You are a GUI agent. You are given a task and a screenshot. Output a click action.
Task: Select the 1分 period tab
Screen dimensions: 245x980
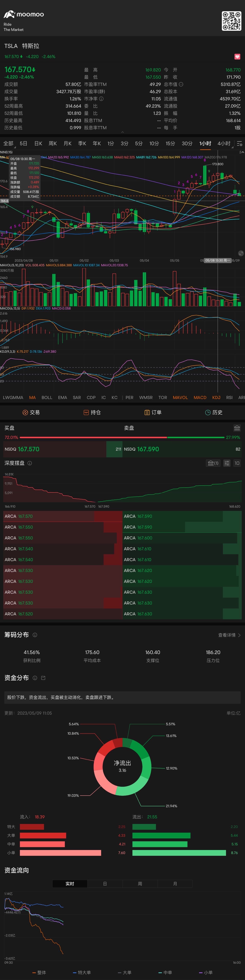coord(111,143)
